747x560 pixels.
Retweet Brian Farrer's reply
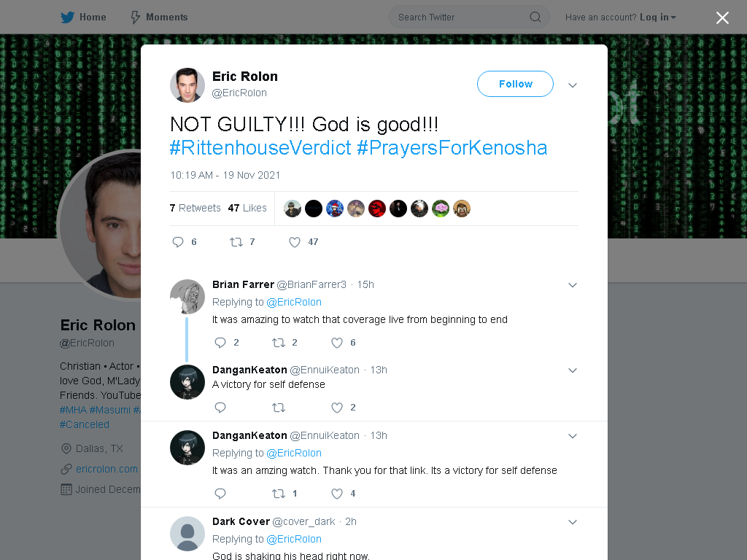(x=279, y=343)
